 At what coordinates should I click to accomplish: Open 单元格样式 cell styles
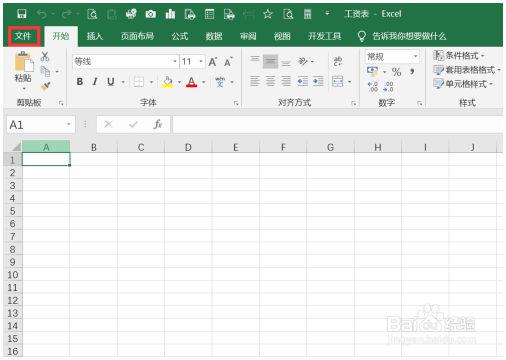pos(463,84)
